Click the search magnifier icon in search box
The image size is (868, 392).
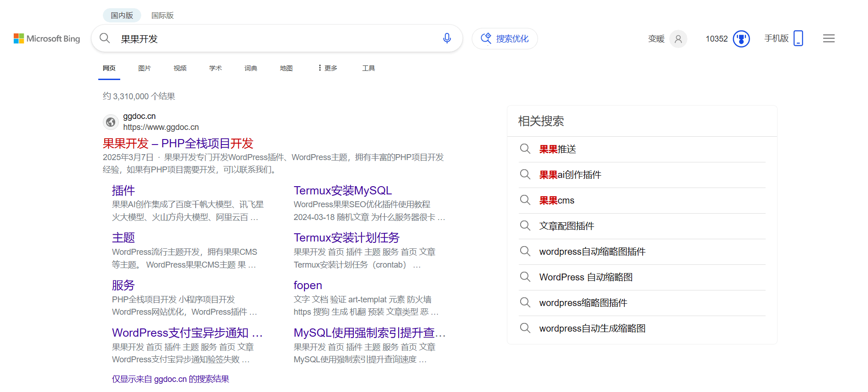tap(105, 38)
